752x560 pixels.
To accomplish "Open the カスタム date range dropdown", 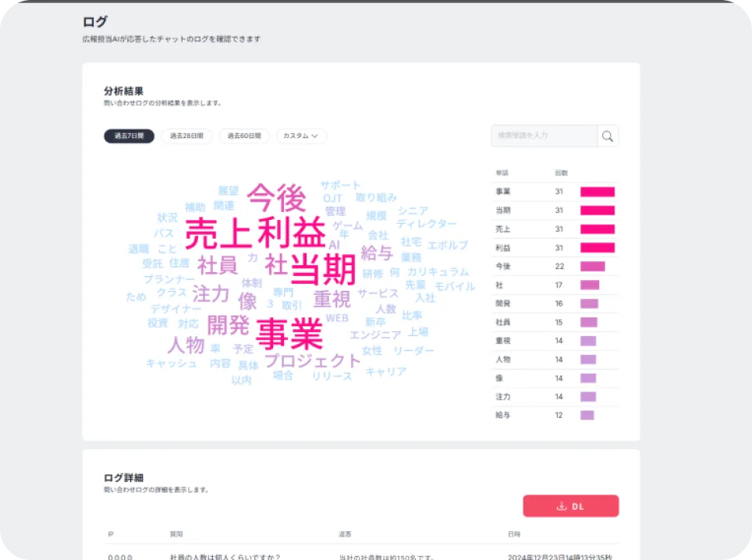I will click(x=301, y=136).
